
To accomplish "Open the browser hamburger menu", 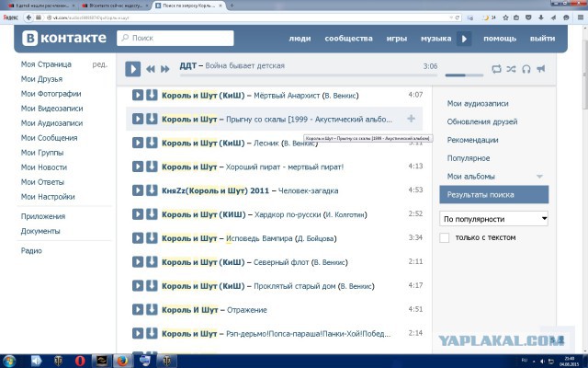I will click(581, 17).
